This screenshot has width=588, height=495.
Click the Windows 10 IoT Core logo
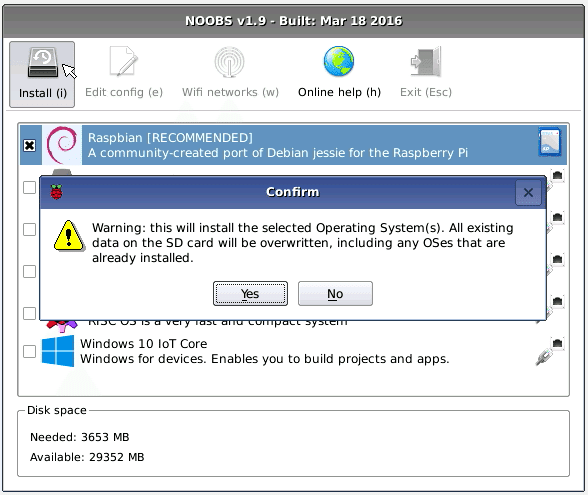tap(58, 351)
